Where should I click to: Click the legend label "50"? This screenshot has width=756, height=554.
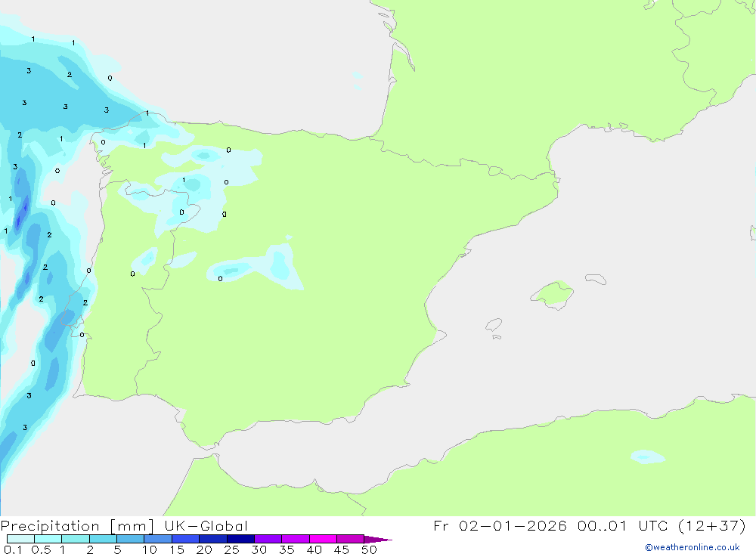point(369,549)
